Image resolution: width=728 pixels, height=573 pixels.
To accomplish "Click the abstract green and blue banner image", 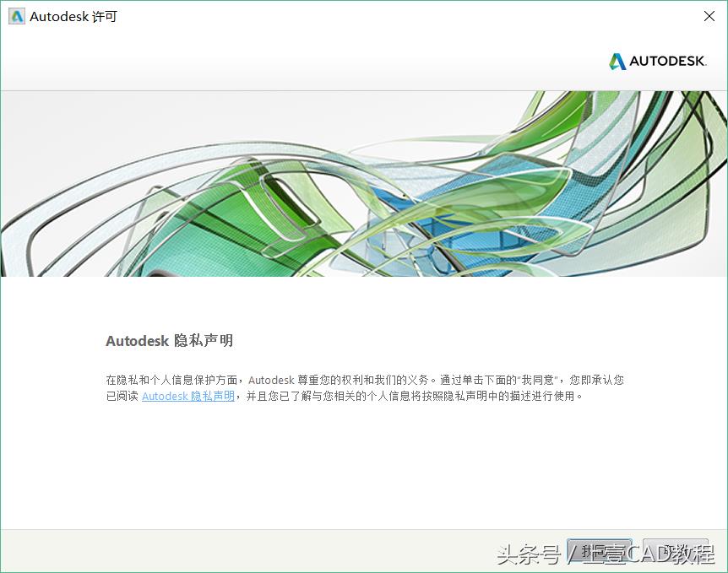I will coord(364,184).
